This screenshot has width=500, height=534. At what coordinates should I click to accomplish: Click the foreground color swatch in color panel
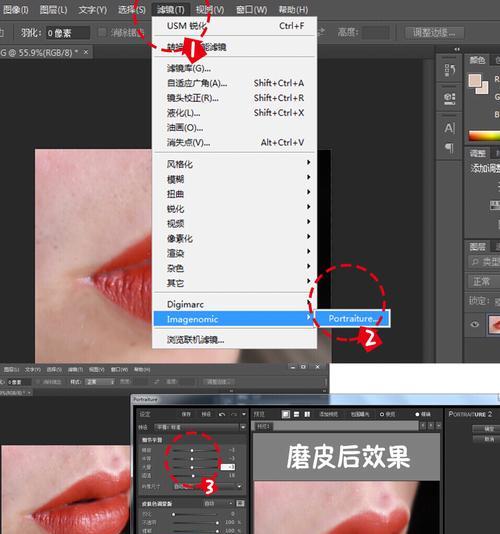point(475,80)
